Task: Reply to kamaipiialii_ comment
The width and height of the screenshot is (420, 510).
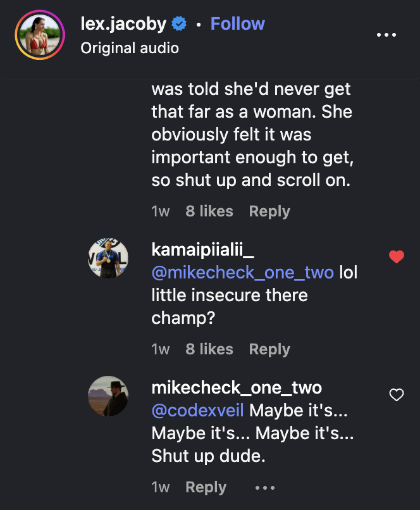Action: pos(269,349)
